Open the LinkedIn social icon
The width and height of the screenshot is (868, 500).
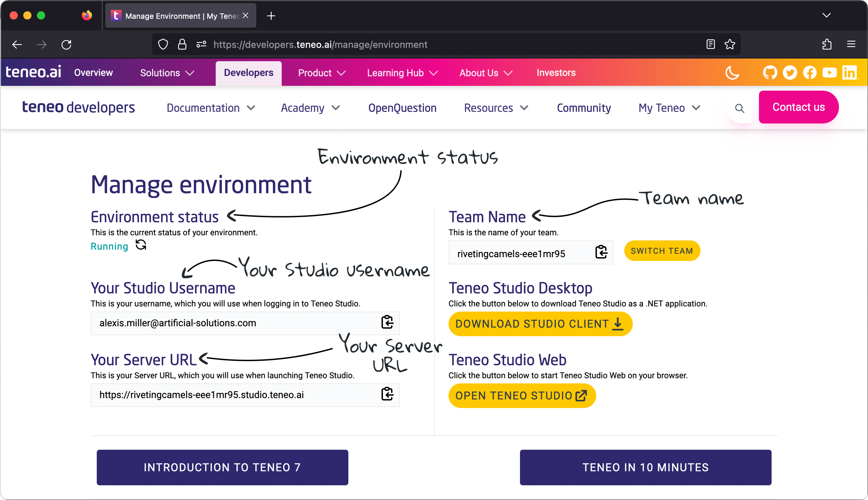849,73
